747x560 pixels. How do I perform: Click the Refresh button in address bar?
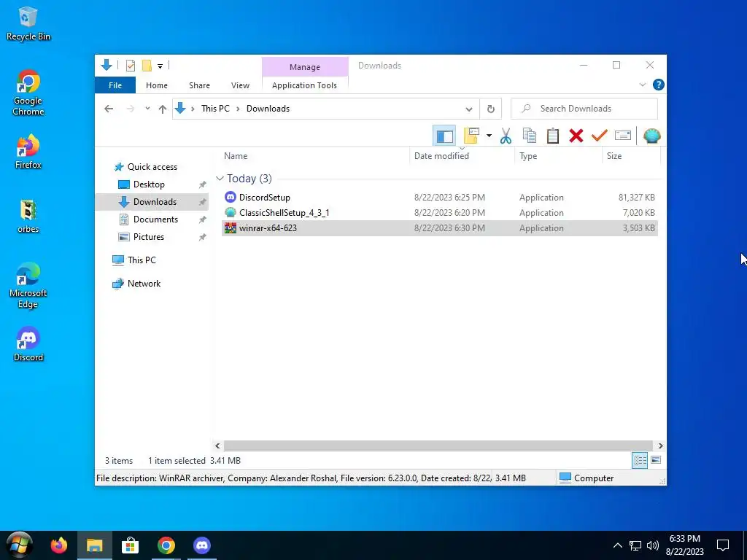(x=491, y=109)
